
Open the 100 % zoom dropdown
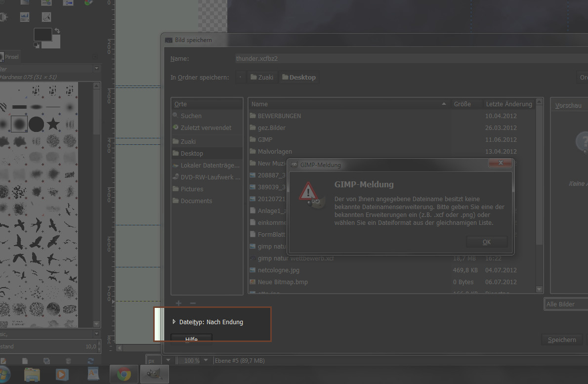pos(206,360)
